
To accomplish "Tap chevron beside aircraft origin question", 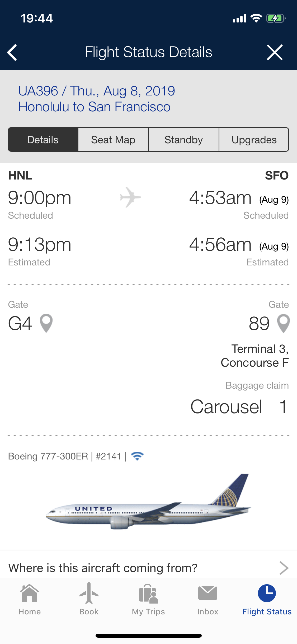I will (x=284, y=568).
